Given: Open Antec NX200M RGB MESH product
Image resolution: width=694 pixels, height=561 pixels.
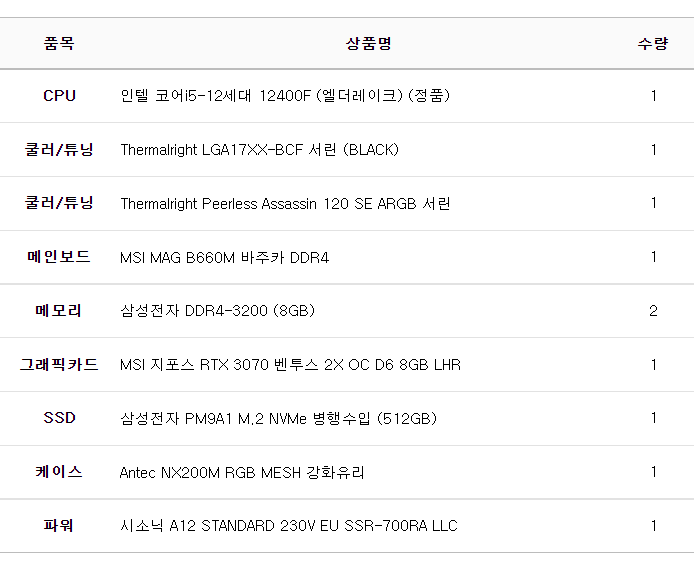Looking at the screenshot, I should click(x=242, y=472).
